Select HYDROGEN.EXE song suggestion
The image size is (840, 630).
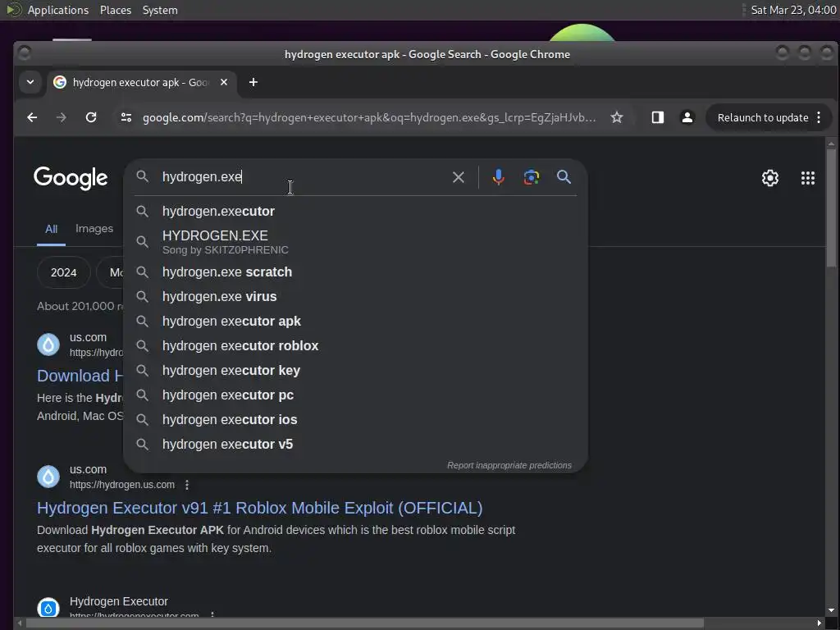(355, 242)
